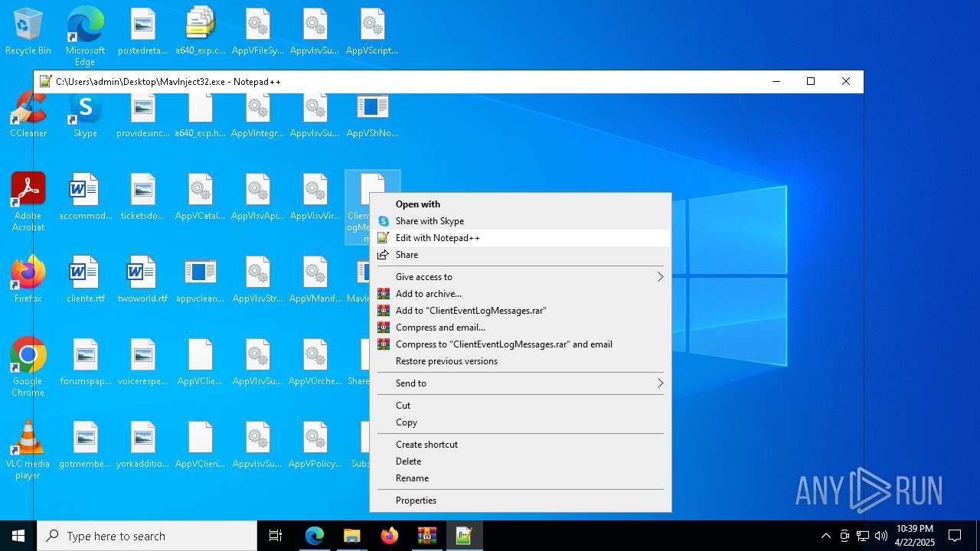This screenshot has height=551, width=980.
Task: Choose Cut in context menu
Action: tap(521, 406)
